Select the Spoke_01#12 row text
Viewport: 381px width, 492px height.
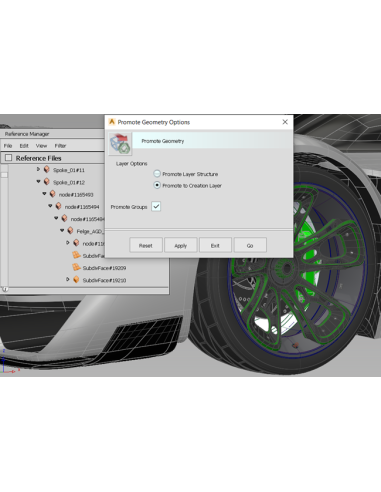click(69, 182)
